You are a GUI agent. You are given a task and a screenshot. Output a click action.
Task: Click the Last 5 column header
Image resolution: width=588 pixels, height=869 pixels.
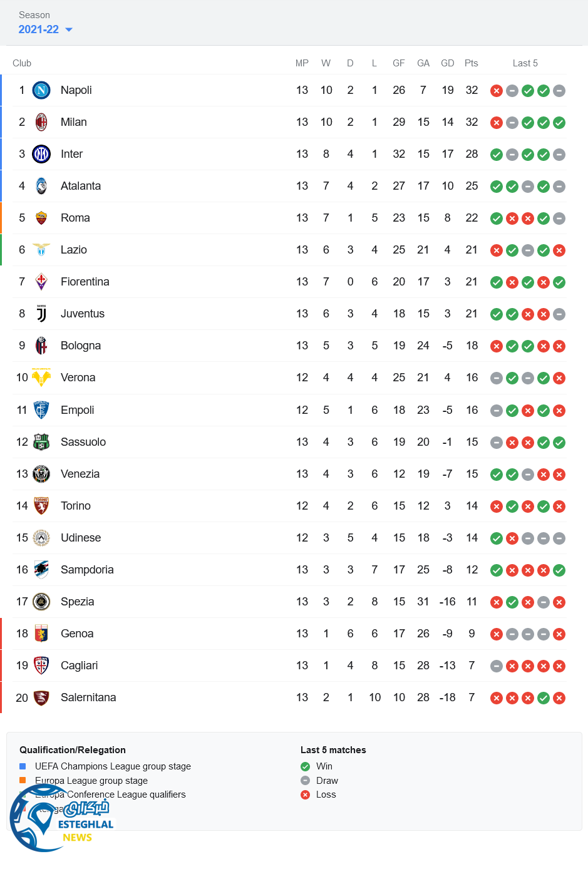525,63
